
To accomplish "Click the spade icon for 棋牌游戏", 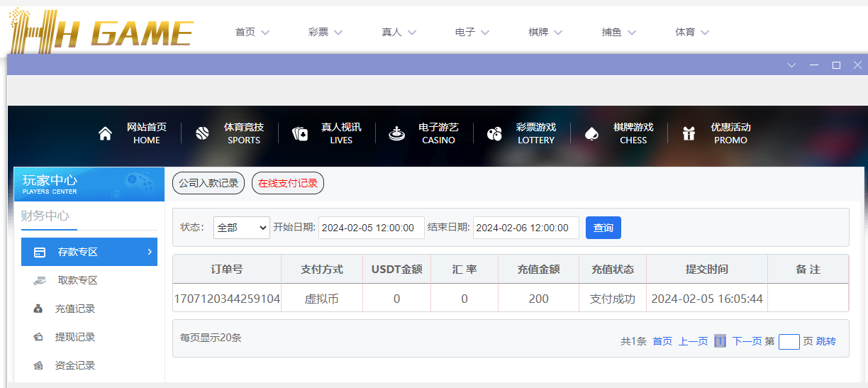I will tap(591, 133).
